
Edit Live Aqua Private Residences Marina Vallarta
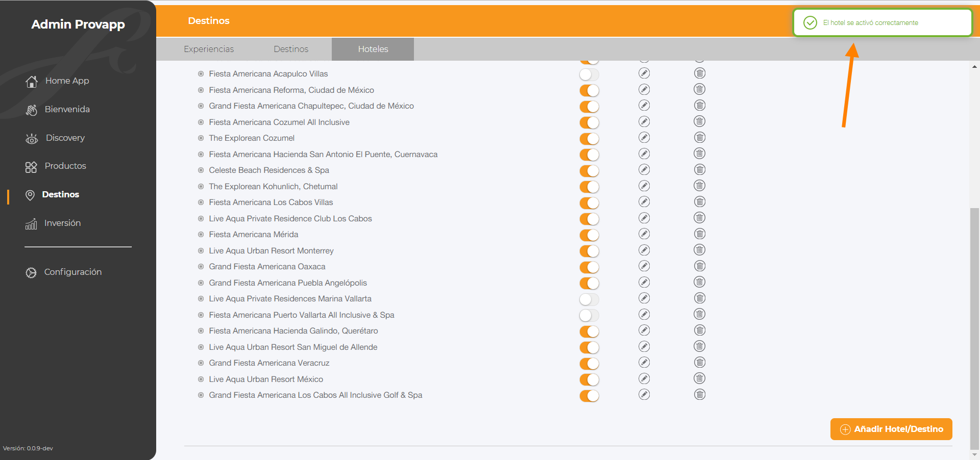644,298
